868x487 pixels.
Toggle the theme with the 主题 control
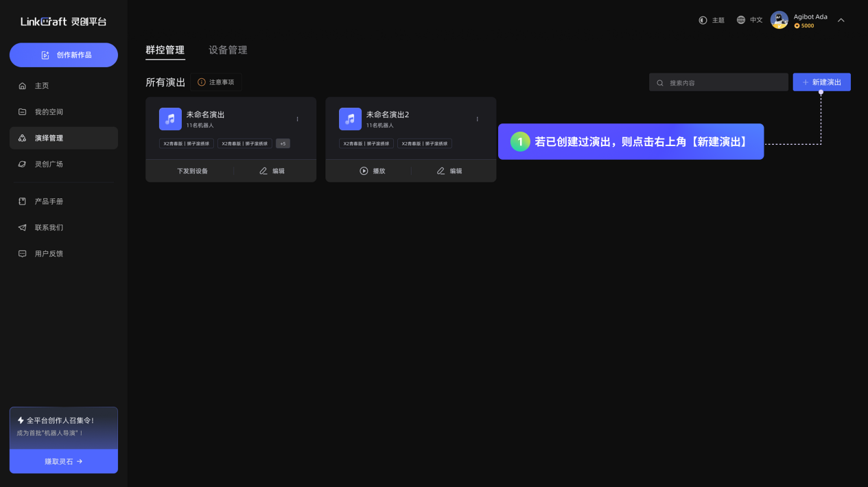tap(712, 20)
